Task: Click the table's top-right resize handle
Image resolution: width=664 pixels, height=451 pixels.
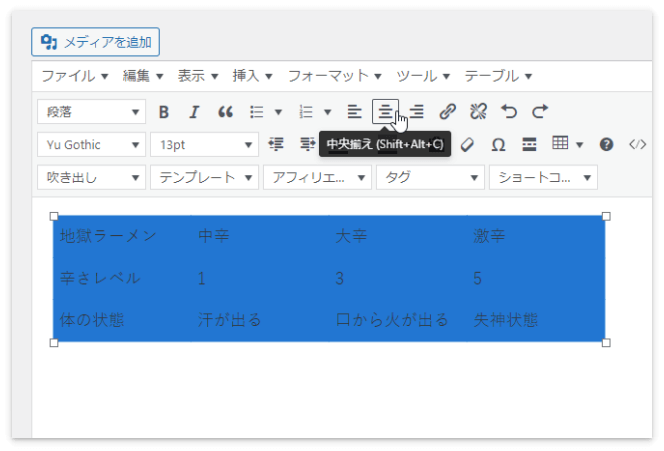Action: 606,216
